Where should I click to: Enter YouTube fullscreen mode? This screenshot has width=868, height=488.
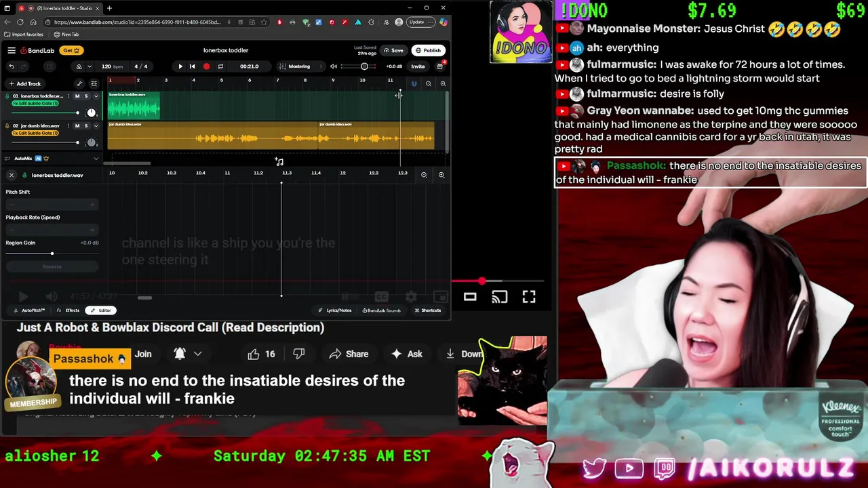(529, 297)
